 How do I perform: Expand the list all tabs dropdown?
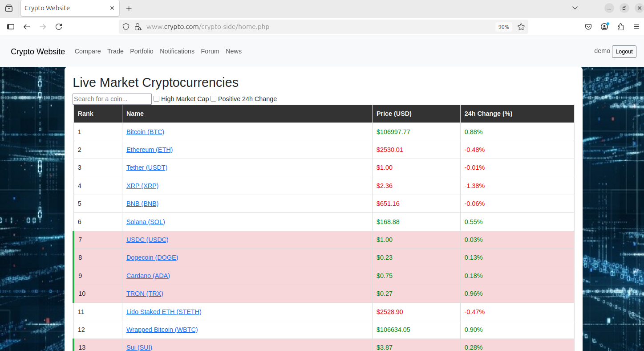pos(575,8)
